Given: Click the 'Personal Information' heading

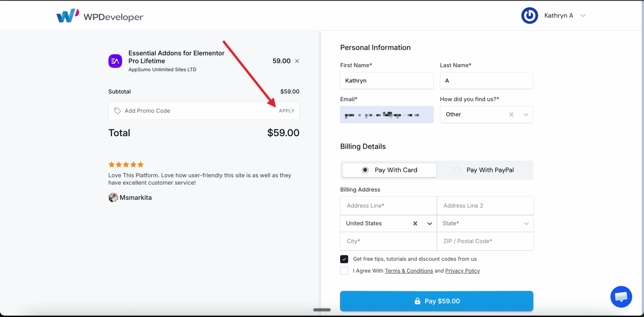Looking at the screenshot, I should click(375, 47).
